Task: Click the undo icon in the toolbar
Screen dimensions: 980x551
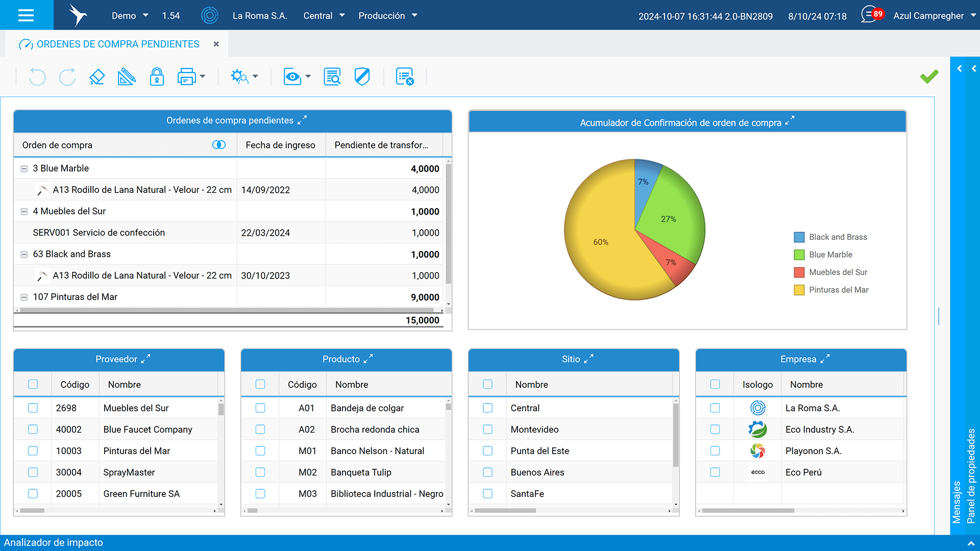Action: pos(36,77)
